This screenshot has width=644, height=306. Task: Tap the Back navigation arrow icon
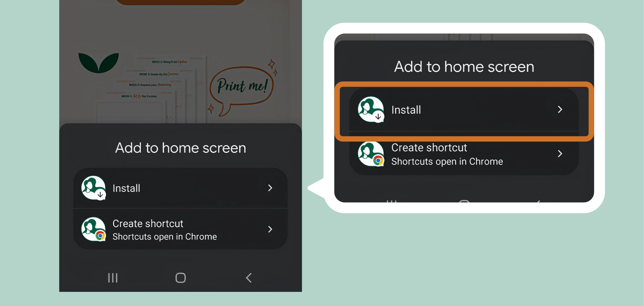[248, 277]
